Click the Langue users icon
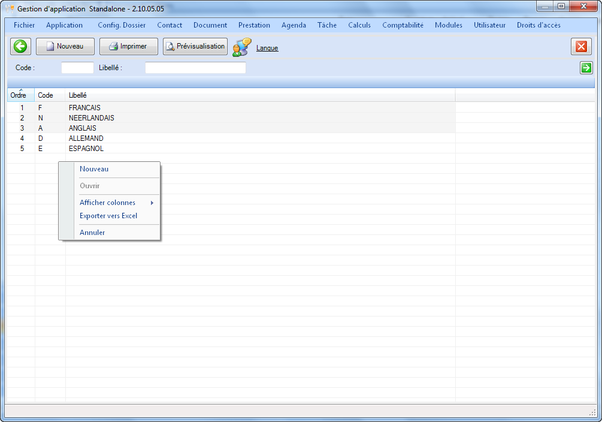The width and height of the screenshot is (602, 422). (242, 47)
